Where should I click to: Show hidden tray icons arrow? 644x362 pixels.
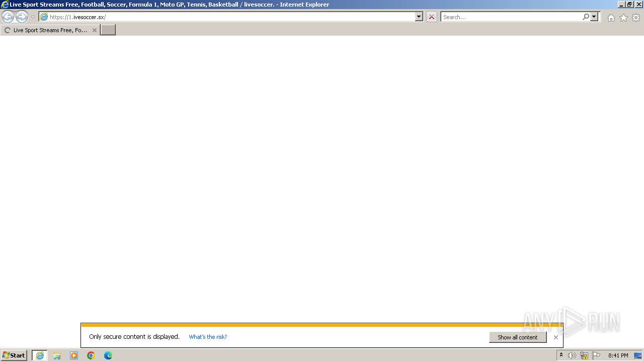(x=561, y=355)
